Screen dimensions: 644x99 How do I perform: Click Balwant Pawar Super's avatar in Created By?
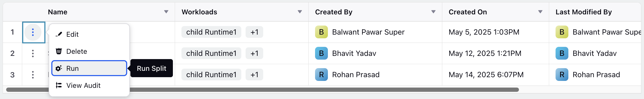[321, 32]
